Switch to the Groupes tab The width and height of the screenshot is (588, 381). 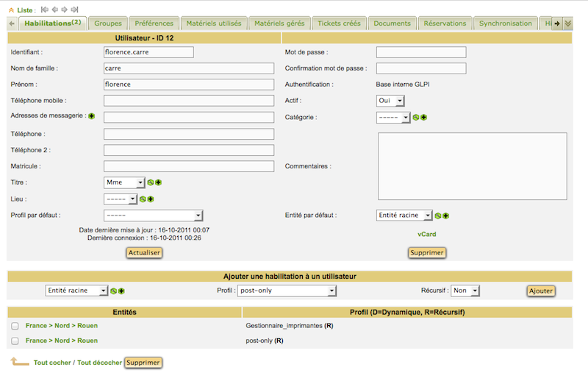coord(108,24)
